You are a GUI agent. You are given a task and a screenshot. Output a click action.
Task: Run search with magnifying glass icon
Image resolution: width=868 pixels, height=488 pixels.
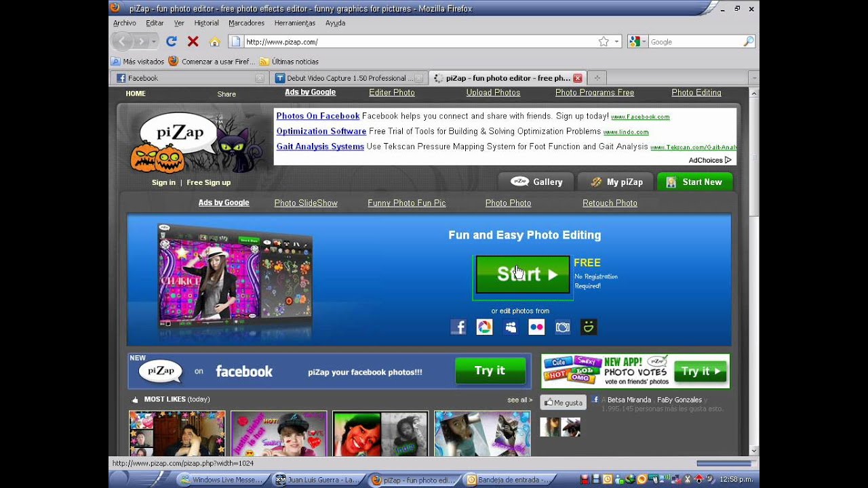[x=748, y=42]
